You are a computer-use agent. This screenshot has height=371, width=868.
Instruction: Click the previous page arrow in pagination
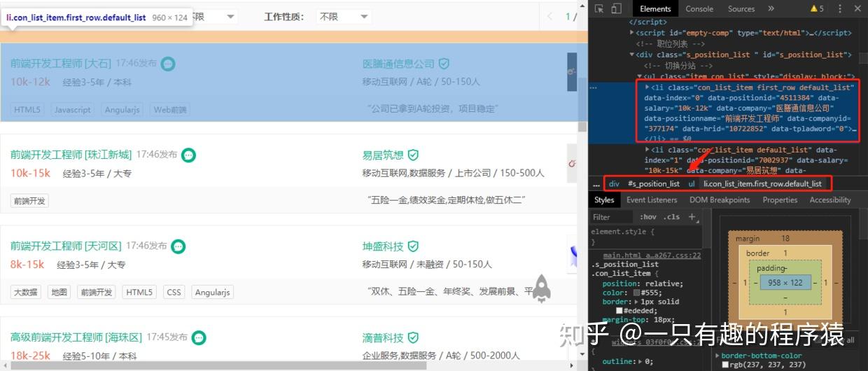tap(549, 15)
